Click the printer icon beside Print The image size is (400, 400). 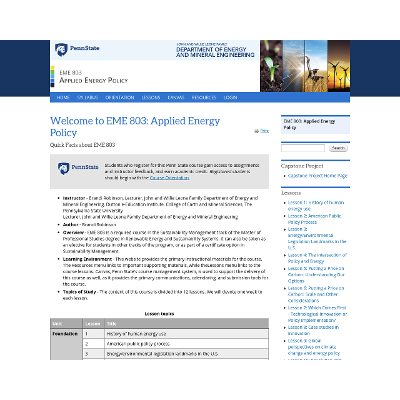tap(256, 131)
